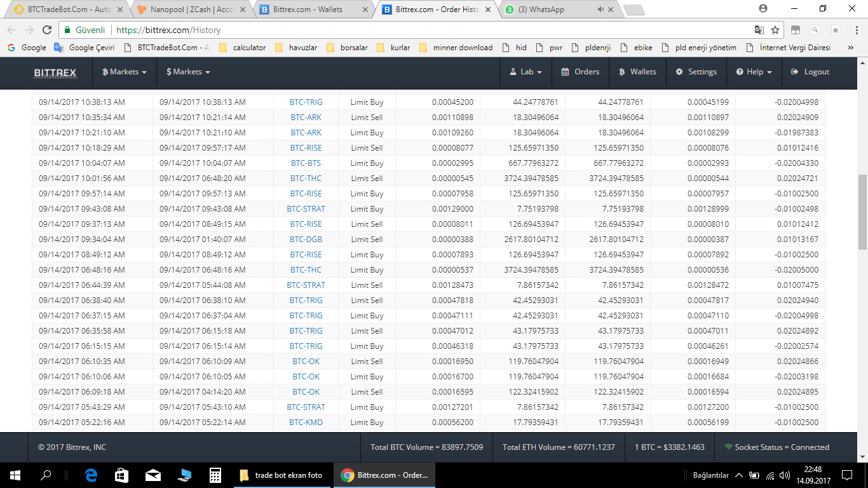Screen dimensions: 868x488
Task: Open the Chrome profile icon
Action: [x=763, y=9]
